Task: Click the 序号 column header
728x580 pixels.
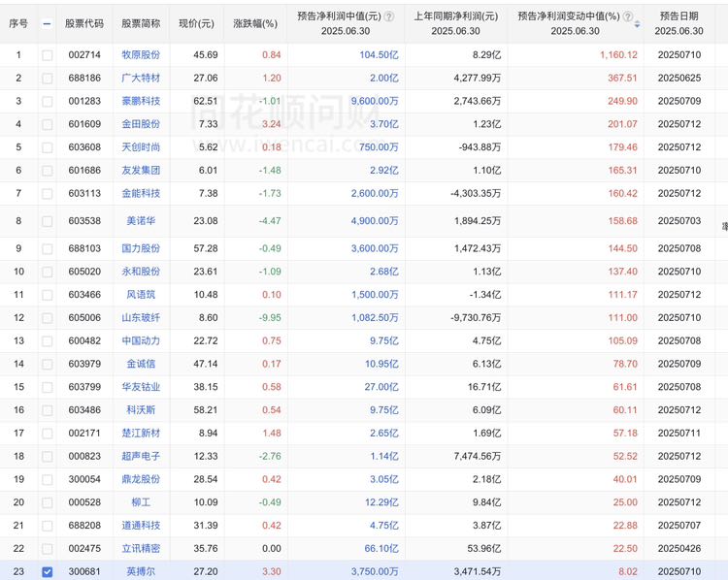Action: coord(18,23)
